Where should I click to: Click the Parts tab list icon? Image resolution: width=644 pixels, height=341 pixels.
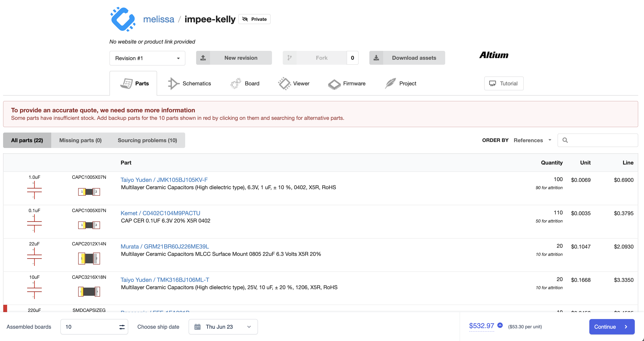pos(126,83)
